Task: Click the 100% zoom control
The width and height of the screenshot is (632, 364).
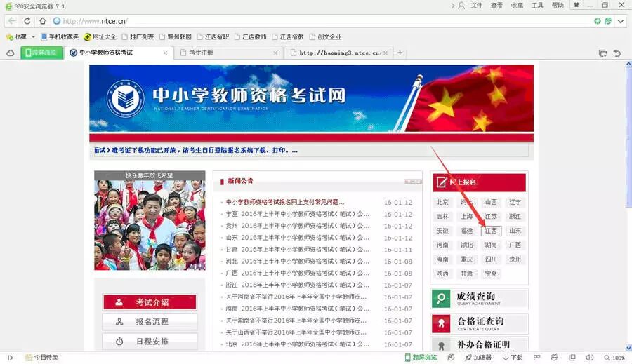Action: [x=614, y=358]
